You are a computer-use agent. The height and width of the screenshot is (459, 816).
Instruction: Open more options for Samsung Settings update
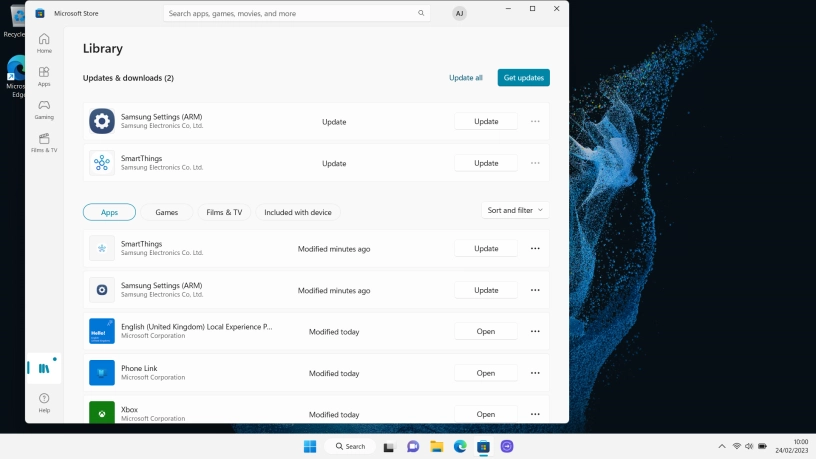535,121
